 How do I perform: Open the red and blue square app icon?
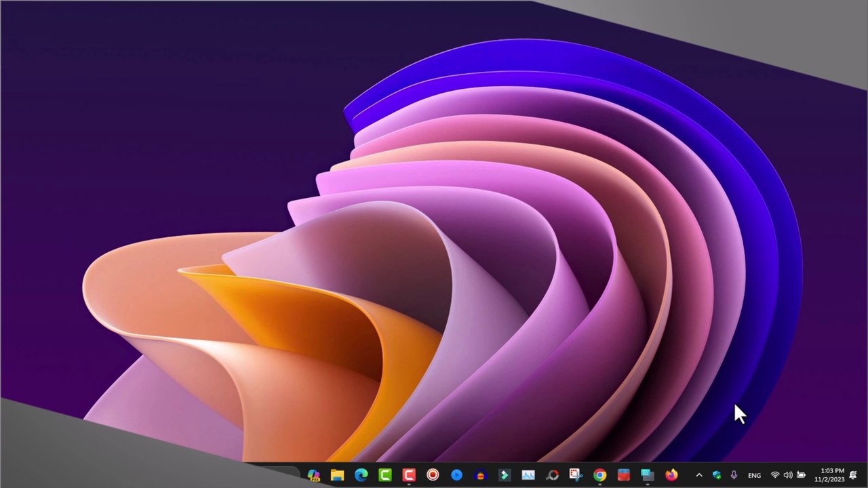[623, 475]
